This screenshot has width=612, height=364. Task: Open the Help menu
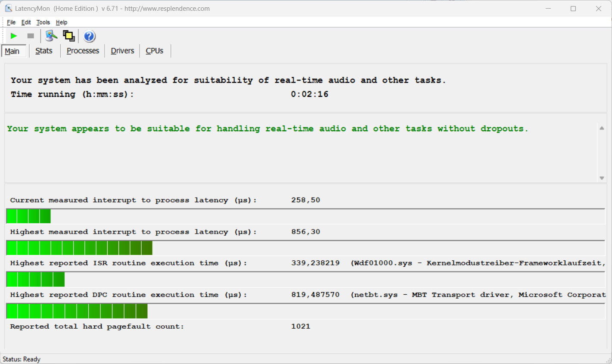[62, 22]
